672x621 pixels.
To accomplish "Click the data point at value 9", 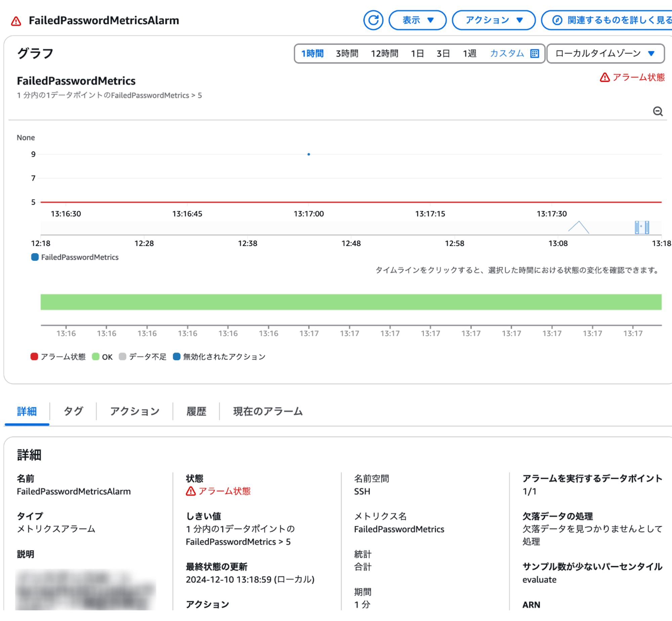I will coord(308,154).
